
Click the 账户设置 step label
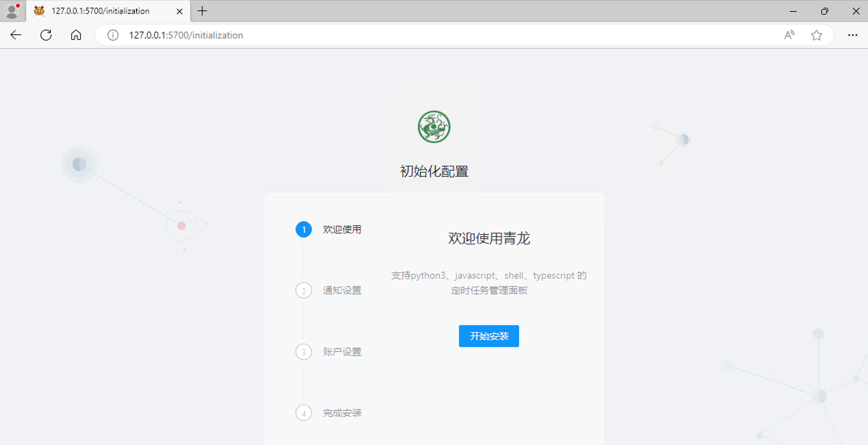[342, 352]
